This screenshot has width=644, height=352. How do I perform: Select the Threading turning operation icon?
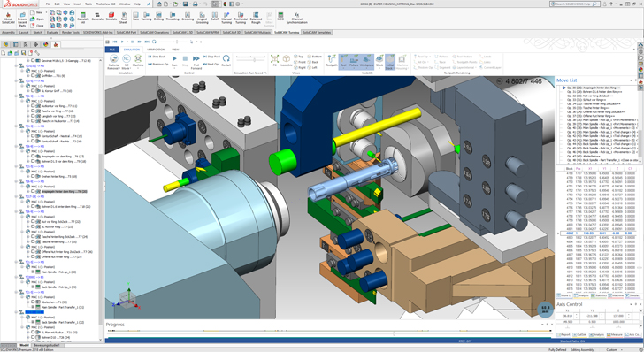172,17
